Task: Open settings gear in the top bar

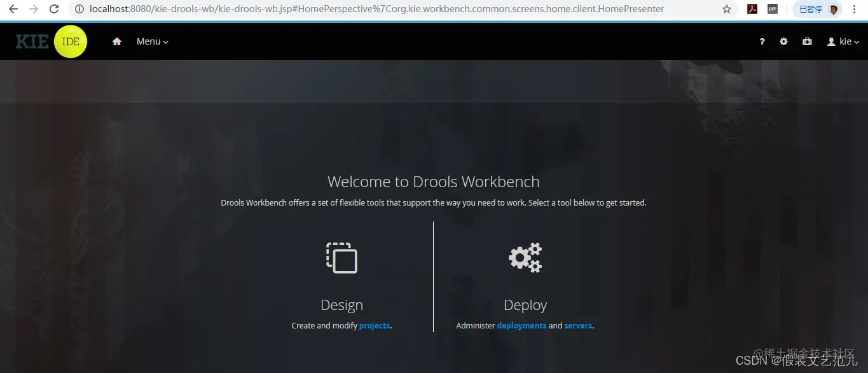Action: point(783,41)
